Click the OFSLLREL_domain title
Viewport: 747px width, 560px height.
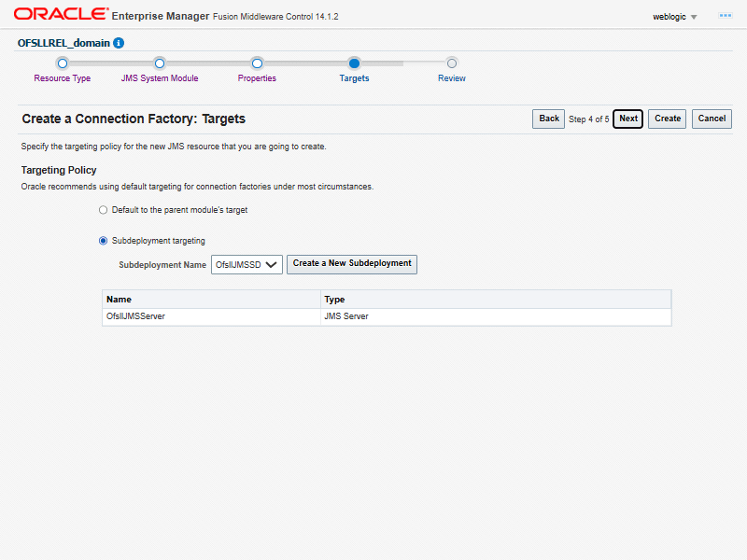pyautogui.click(x=63, y=43)
